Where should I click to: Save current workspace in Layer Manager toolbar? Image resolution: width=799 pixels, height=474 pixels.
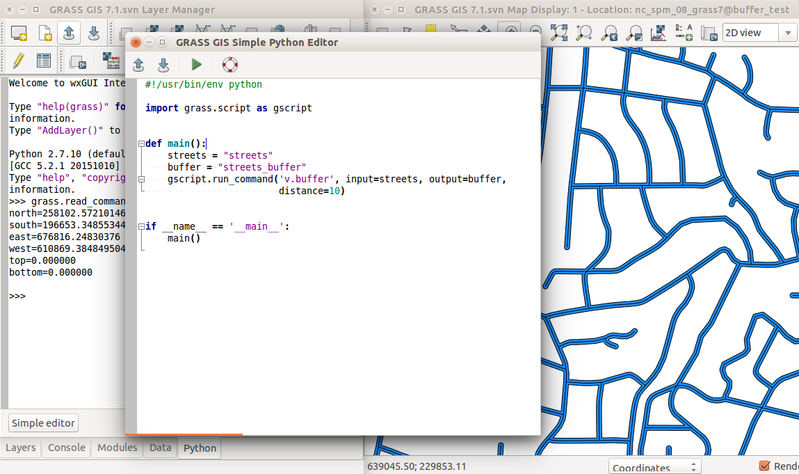point(94,33)
